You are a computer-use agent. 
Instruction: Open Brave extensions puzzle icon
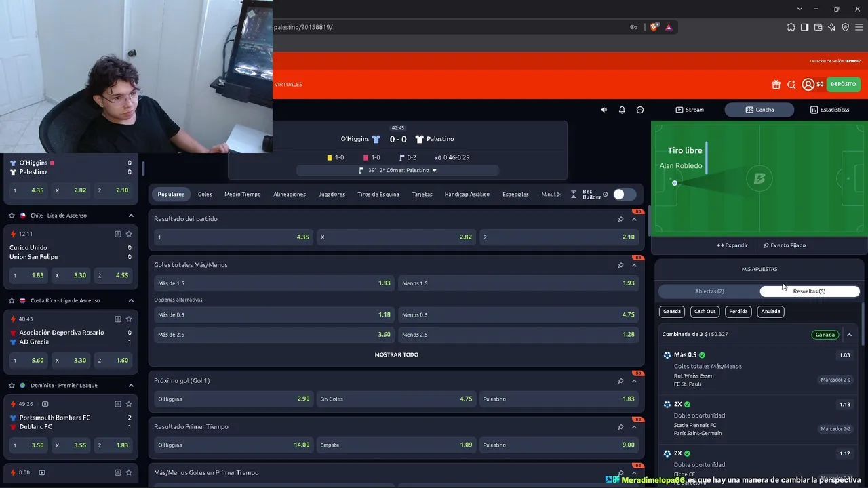[791, 27]
